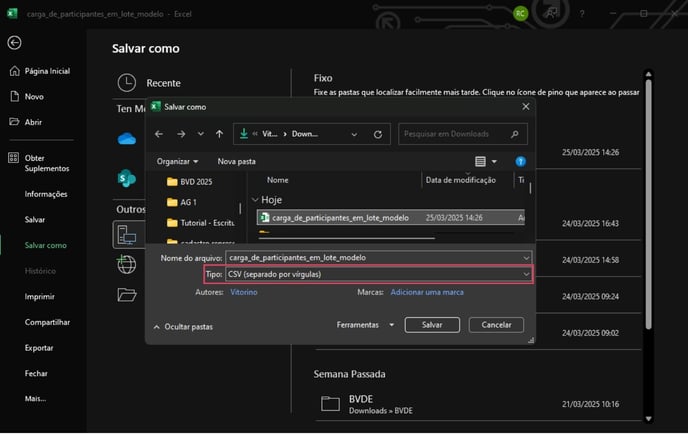Select file carga_de_participantes_em_lote_modelo
This screenshot has width=688, height=434.
(x=391, y=218)
